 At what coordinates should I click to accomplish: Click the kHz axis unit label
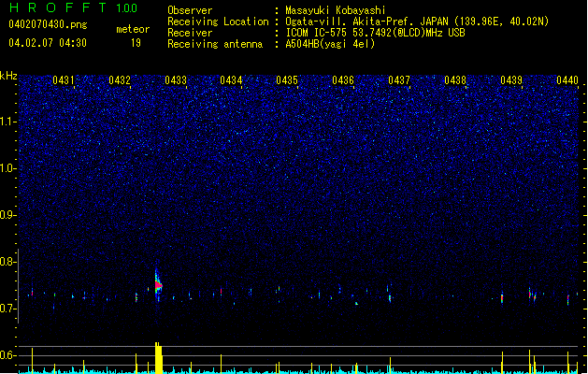pos(8,76)
